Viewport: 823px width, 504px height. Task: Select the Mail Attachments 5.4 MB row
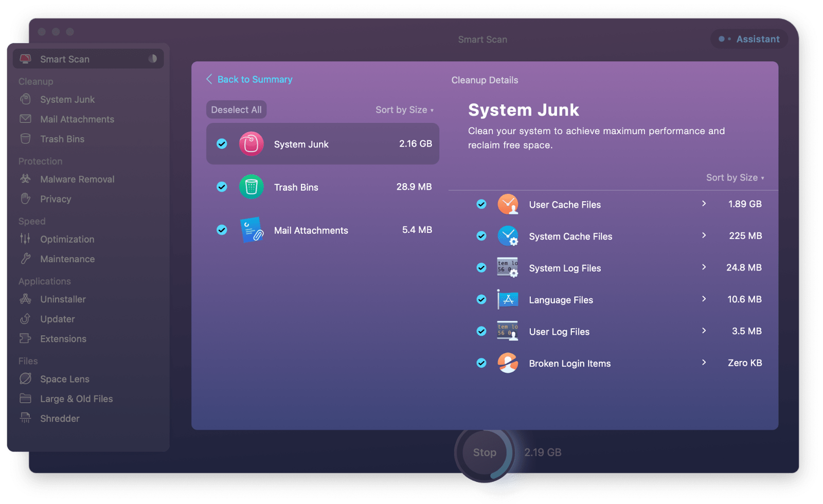(323, 230)
